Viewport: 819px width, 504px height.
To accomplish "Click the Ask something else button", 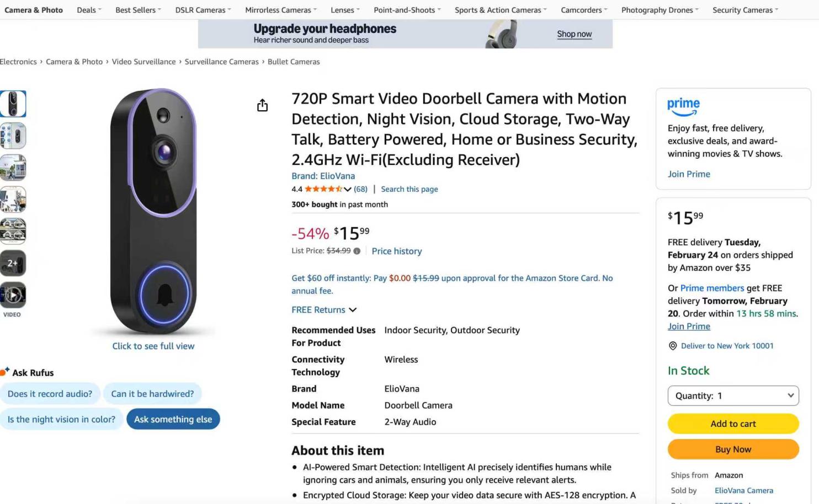I will click(x=173, y=419).
